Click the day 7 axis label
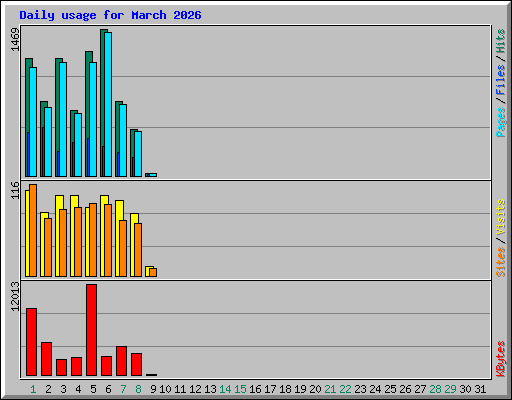Image resolution: width=512 pixels, height=400 pixels. coord(123,389)
